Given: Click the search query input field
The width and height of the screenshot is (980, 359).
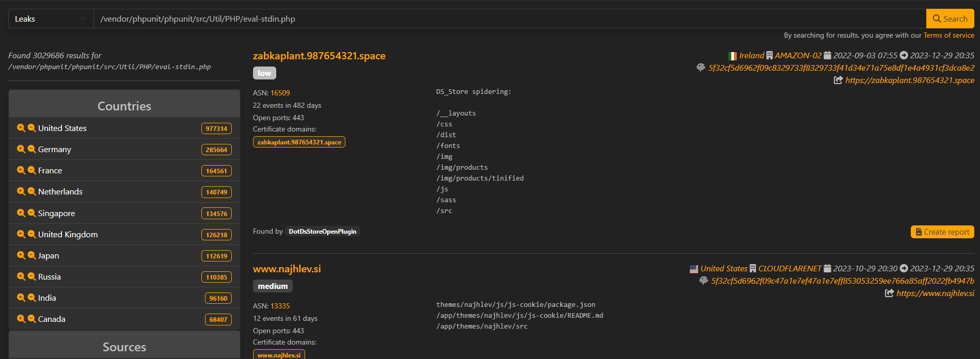Looking at the screenshot, I should point(509,19).
